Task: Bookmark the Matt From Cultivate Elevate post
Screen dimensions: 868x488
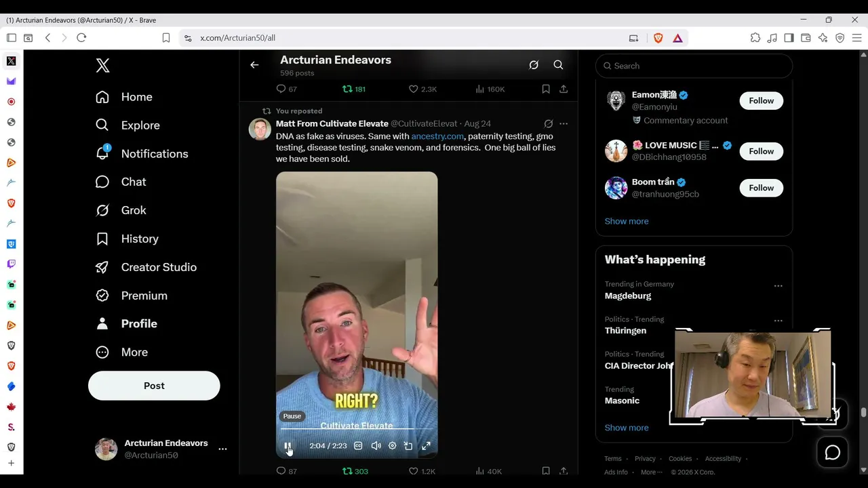Action: (x=546, y=471)
